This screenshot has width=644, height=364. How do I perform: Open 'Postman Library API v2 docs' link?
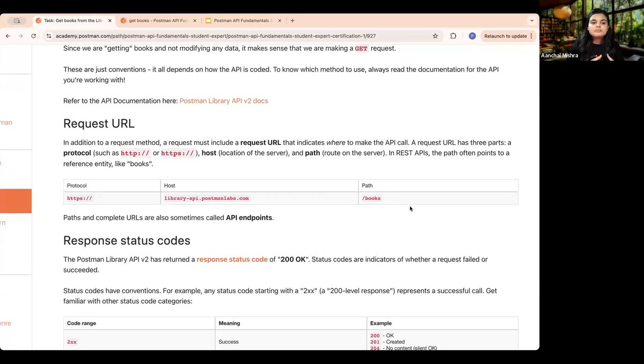coord(224,101)
